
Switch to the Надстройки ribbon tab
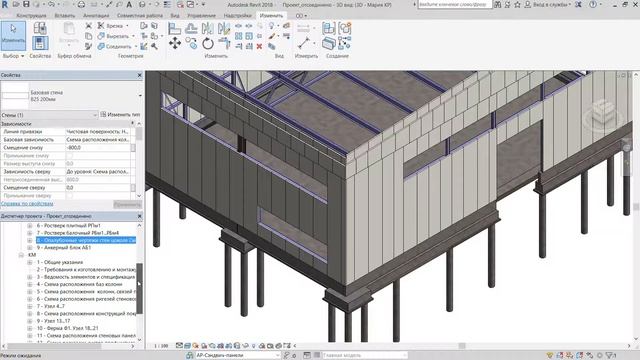pyautogui.click(x=238, y=16)
